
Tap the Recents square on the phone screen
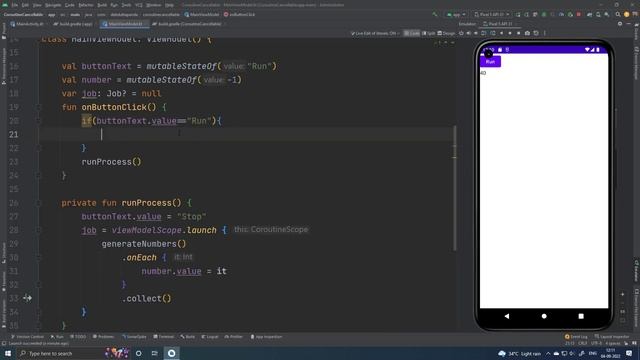(x=581, y=316)
